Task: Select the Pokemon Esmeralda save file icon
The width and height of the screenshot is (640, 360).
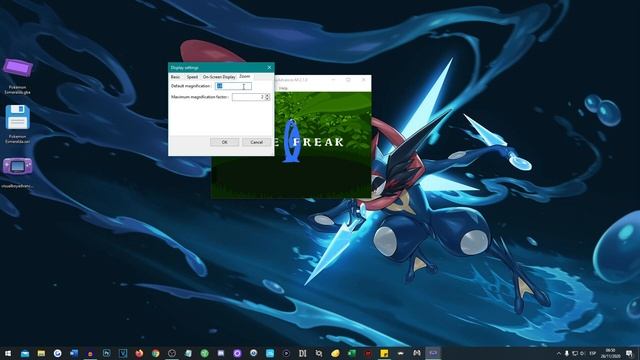Action: 18,124
